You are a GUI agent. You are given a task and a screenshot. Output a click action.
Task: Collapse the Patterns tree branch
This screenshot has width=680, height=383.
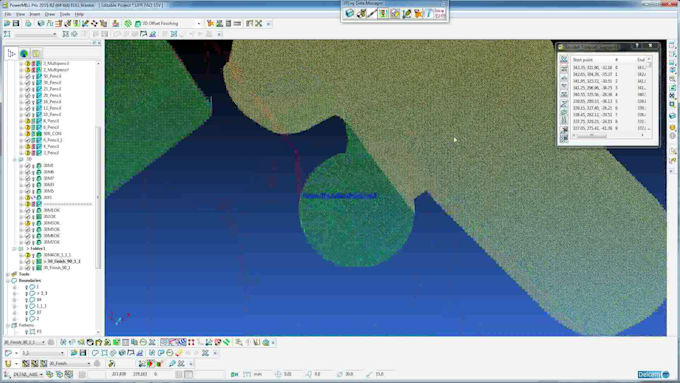[x=8, y=325]
